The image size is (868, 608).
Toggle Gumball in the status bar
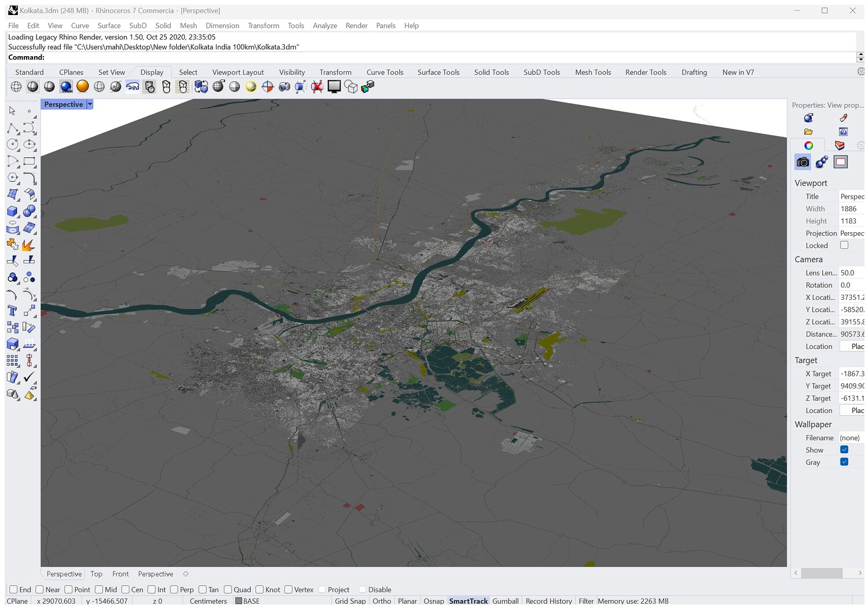pos(505,601)
